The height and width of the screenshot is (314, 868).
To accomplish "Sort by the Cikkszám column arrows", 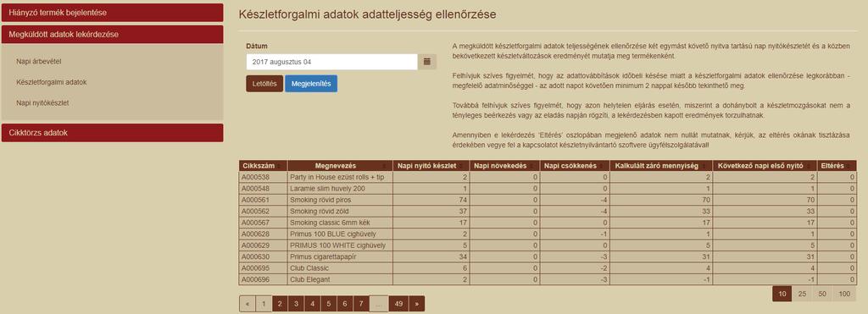I will click(x=278, y=166).
